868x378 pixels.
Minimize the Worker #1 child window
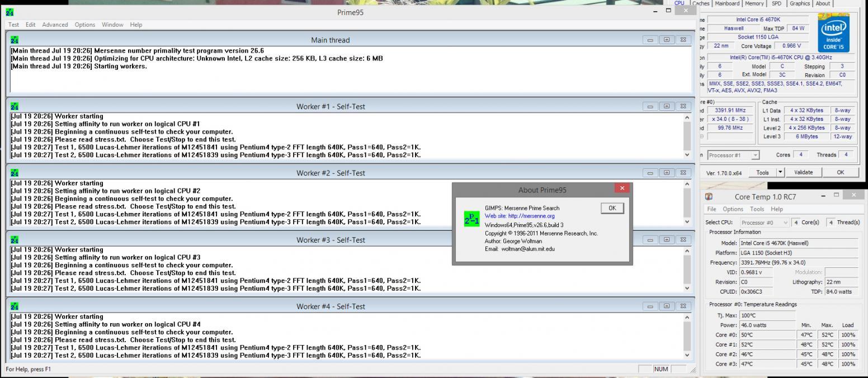(650, 106)
